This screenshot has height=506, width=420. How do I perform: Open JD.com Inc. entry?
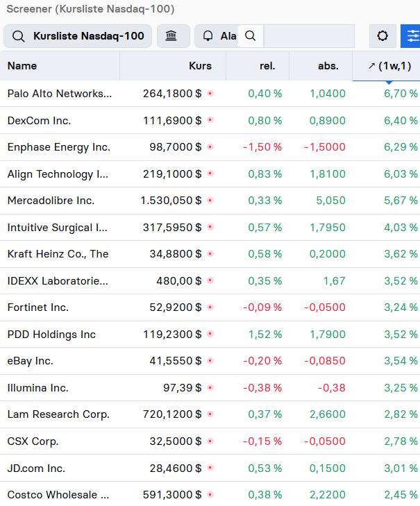coord(36,468)
